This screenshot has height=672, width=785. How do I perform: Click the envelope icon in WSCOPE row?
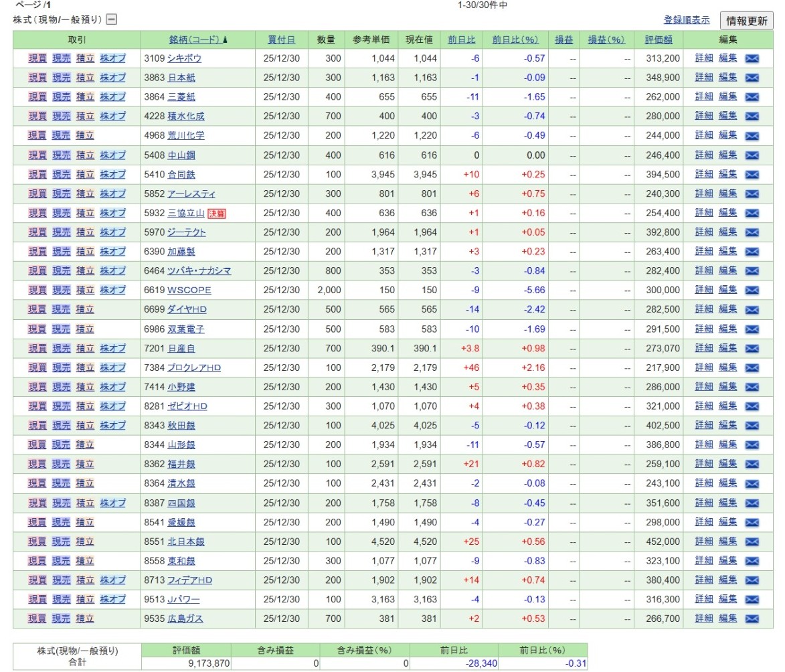coord(752,290)
